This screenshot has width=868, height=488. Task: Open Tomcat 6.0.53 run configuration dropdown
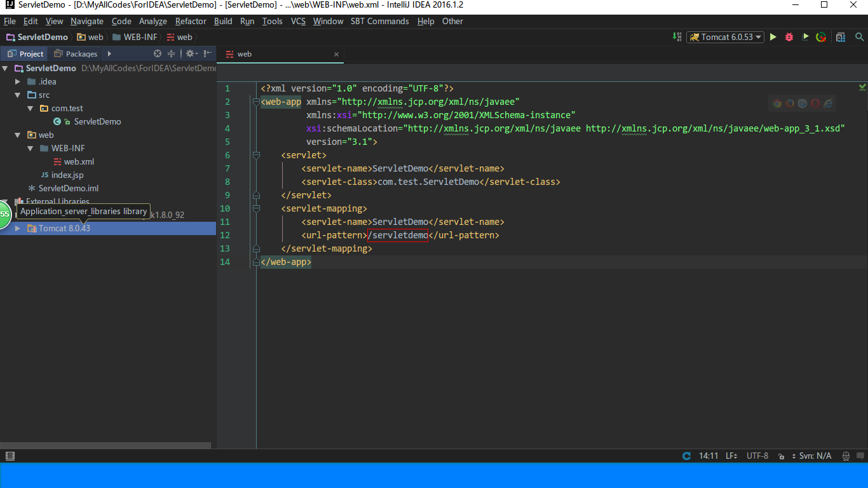tap(724, 37)
